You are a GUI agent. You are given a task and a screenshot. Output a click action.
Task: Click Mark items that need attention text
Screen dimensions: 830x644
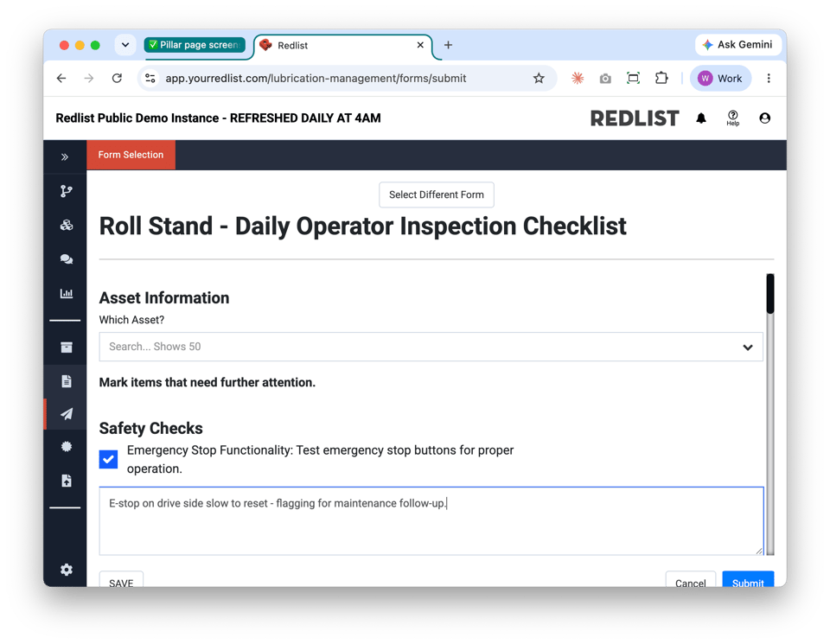[x=207, y=383]
